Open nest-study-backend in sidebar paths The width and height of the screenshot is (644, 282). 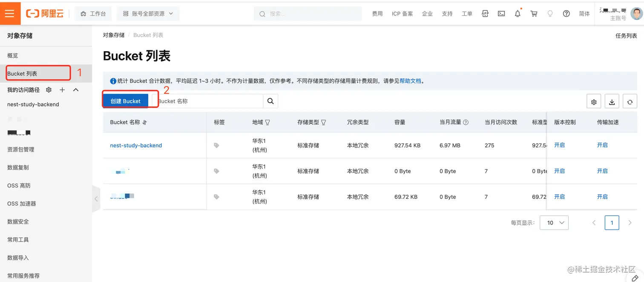pyautogui.click(x=33, y=104)
